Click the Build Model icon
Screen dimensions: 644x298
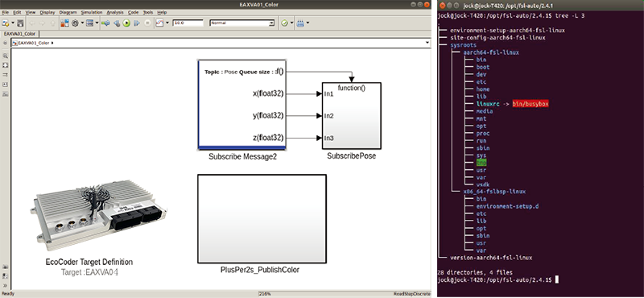pyautogui.click(x=301, y=23)
